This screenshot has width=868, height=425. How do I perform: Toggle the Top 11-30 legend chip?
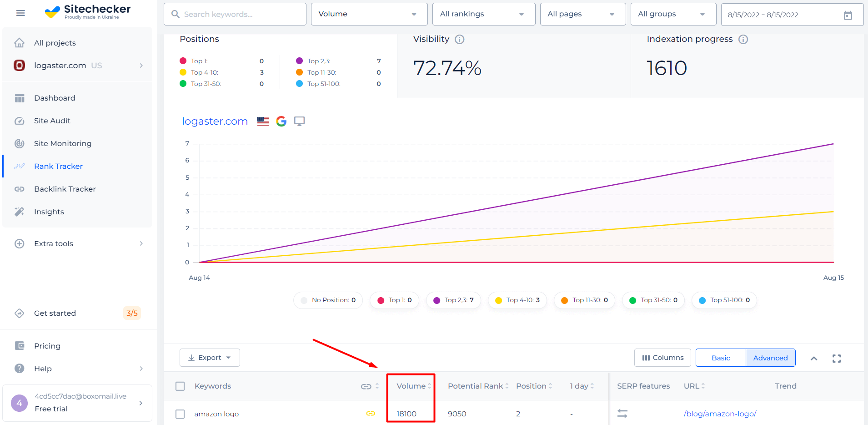tap(584, 300)
